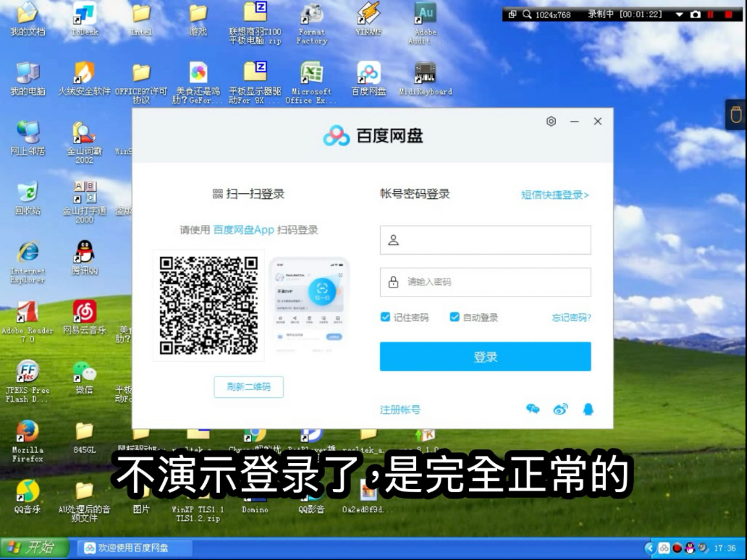Click the 帐号密码登录 heading
This screenshot has height=560, width=747.
pyautogui.click(x=415, y=194)
